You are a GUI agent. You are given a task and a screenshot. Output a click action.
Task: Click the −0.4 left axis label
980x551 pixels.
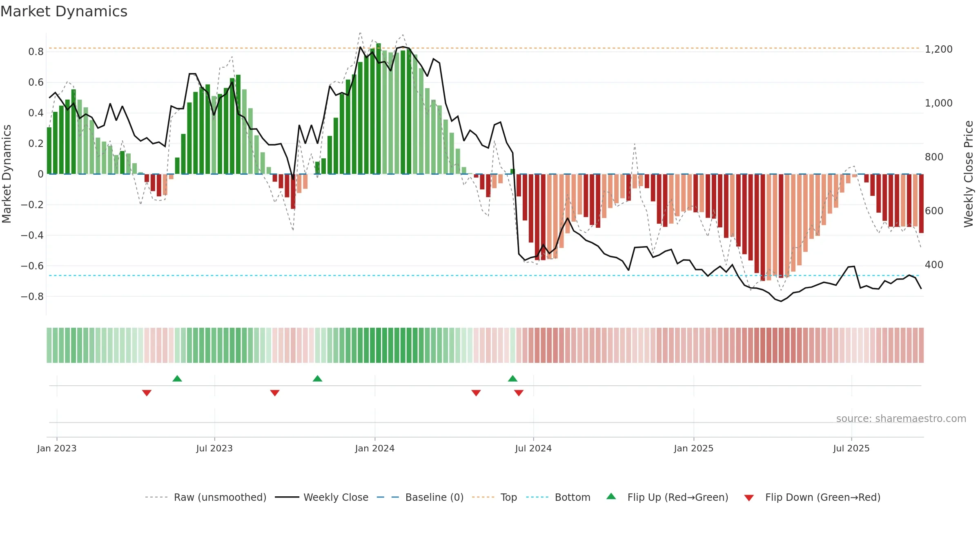pos(32,235)
